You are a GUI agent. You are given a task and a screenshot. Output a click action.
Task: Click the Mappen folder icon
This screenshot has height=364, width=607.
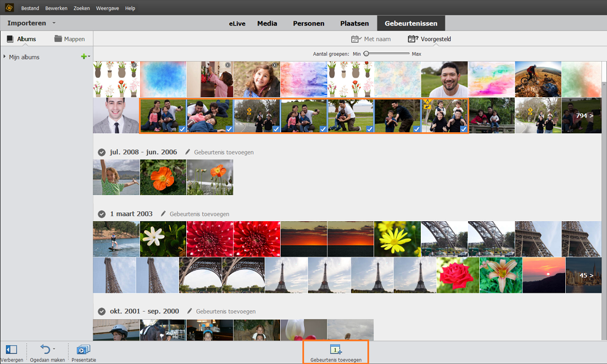click(x=58, y=39)
